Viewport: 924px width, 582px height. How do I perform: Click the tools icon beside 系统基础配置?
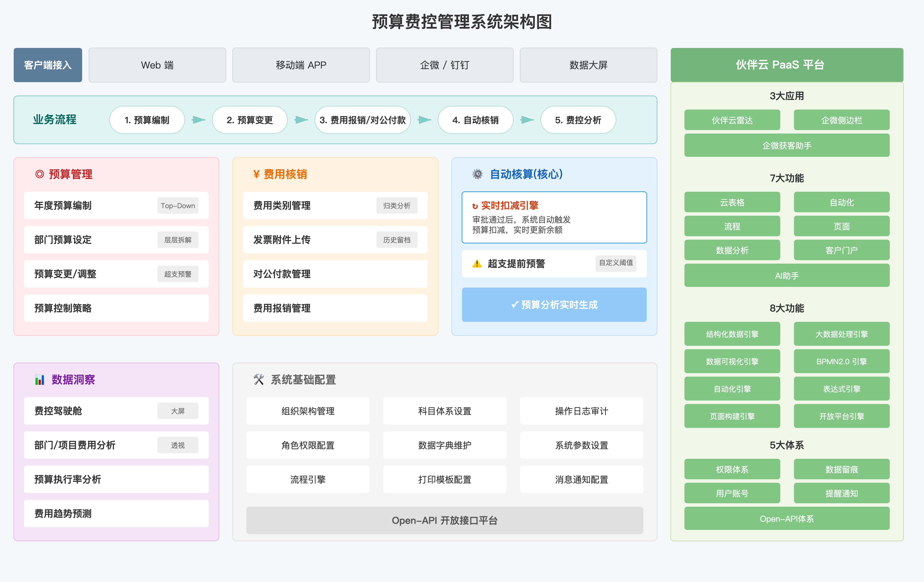coord(259,380)
